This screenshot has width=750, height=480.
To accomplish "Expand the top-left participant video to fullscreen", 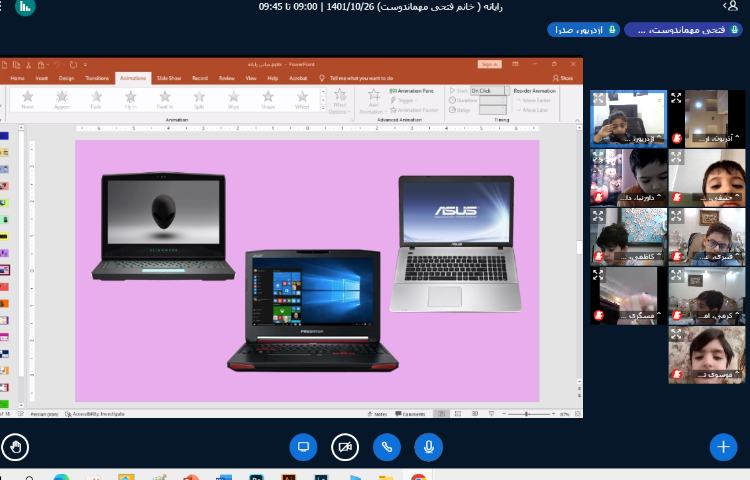I will [x=598, y=98].
